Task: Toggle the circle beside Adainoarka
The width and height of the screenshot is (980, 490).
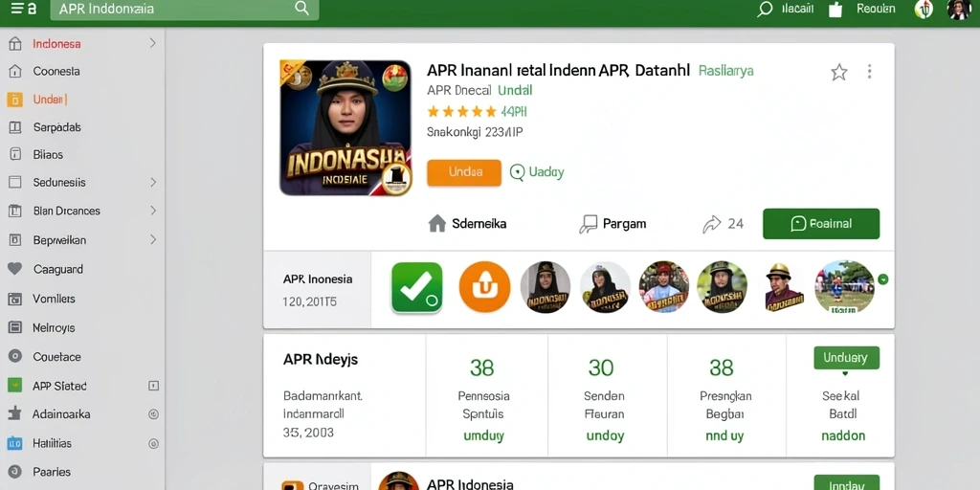Action: pos(153,414)
